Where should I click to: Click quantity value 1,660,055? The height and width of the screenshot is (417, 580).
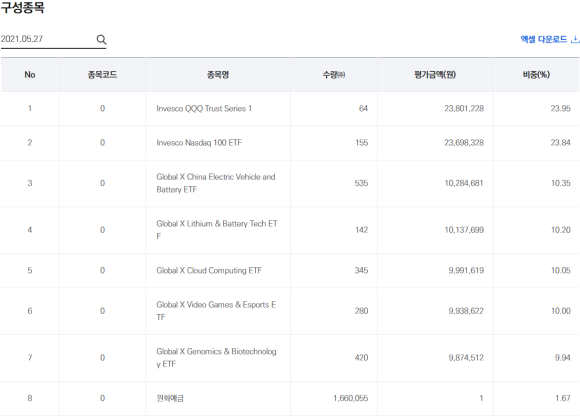(x=351, y=398)
